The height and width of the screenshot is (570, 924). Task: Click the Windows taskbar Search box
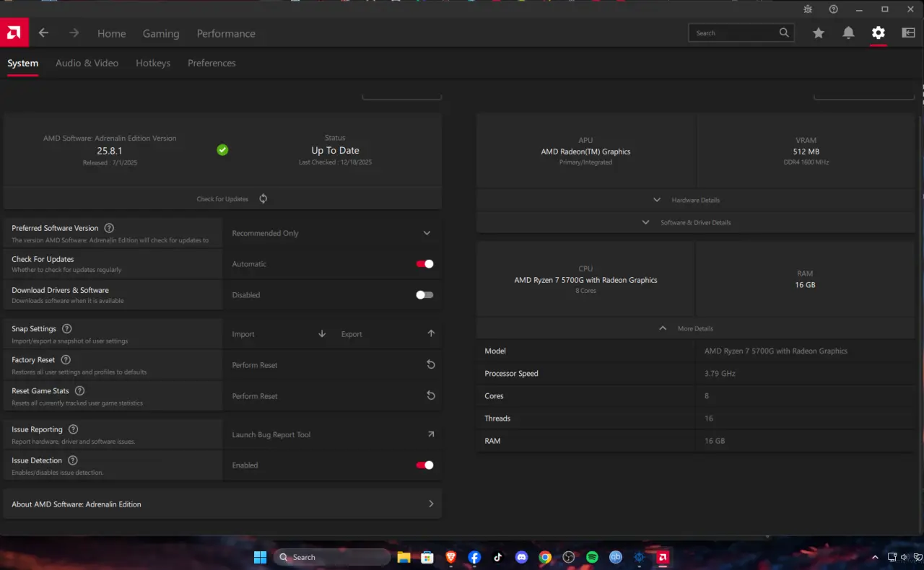pyautogui.click(x=334, y=557)
